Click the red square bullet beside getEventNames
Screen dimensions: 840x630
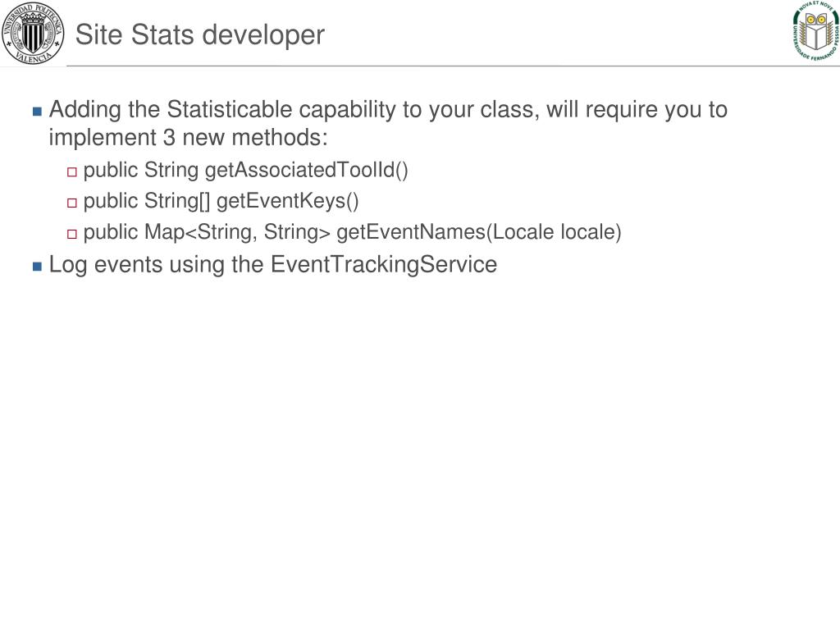click(72, 234)
